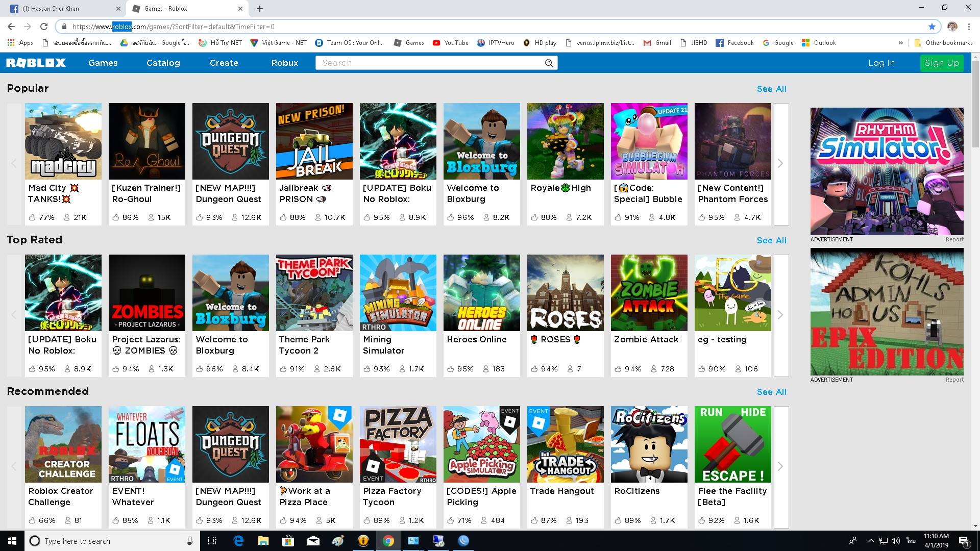The height and width of the screenshot is (551, 980).
Task: Open the Ro-Ghoul game thumbnail
Action: coord(147,141)
